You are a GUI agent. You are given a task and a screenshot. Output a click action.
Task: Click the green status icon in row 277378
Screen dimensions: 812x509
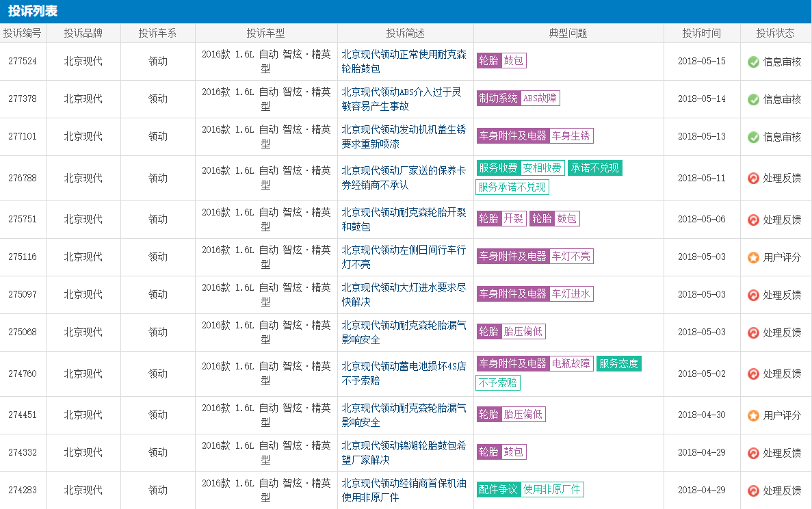tap(753, 99)
